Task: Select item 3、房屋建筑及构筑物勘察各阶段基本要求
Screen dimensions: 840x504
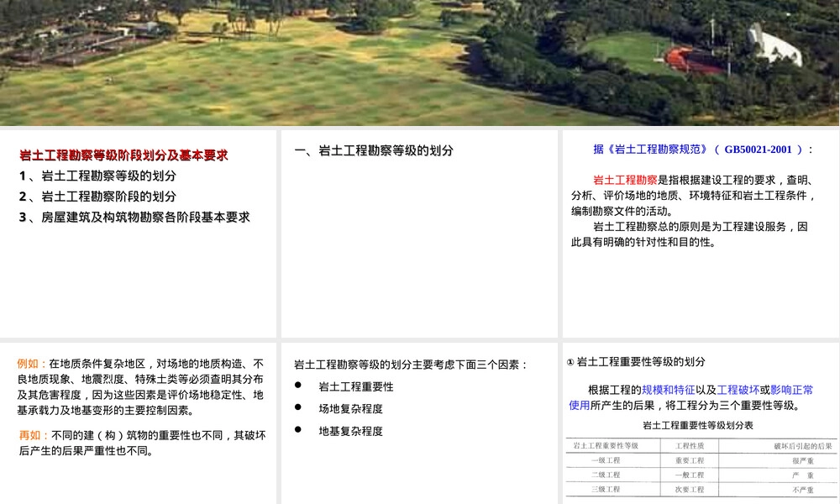Action: (135, 218)
